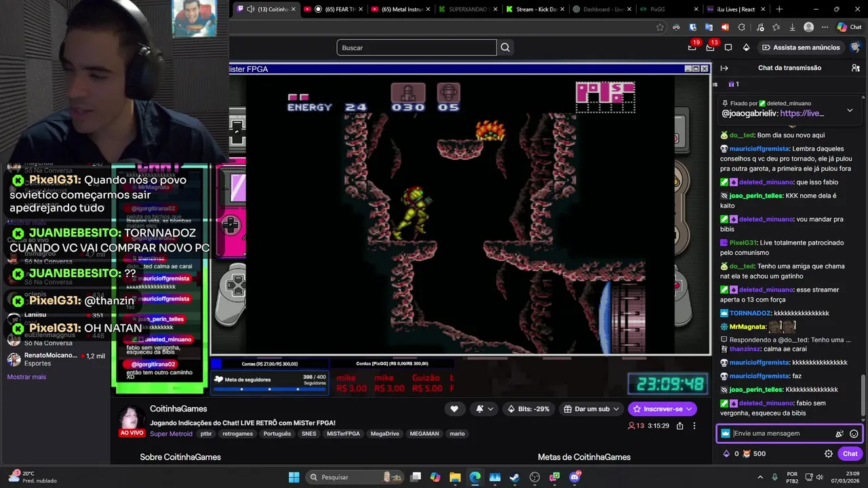Image resolution: width=868 pixels, height=488 pixels.
Task: Open the iLu Lives React tab
Action: point(735,9)
